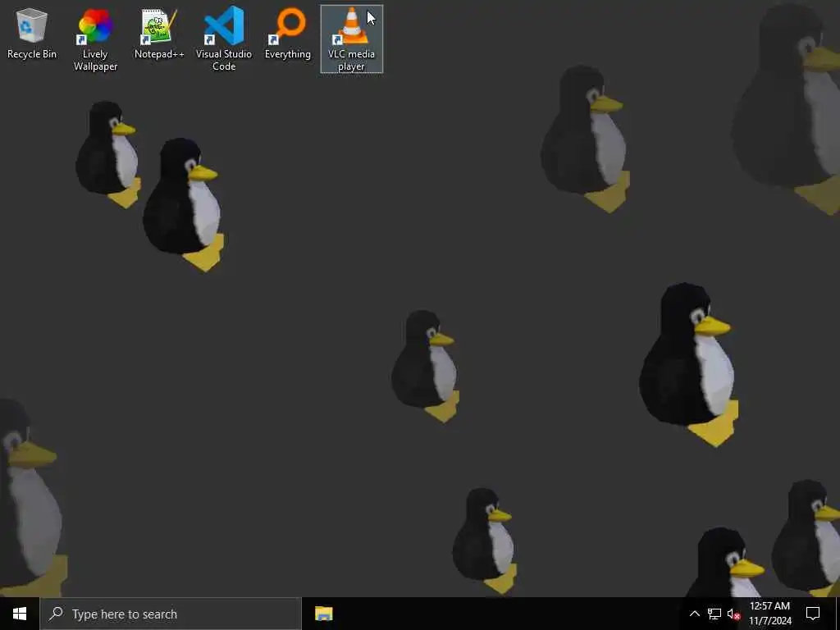Open the clock showing 12:57 AM

[769, 614]
